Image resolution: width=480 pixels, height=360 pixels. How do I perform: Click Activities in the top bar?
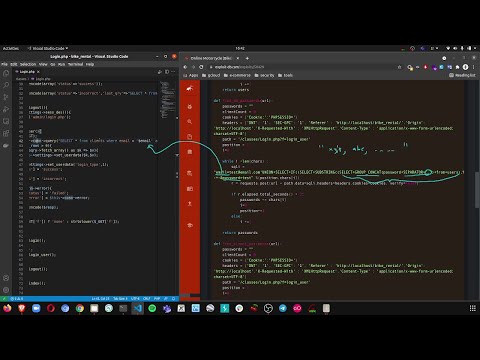(x=11, y=48)
